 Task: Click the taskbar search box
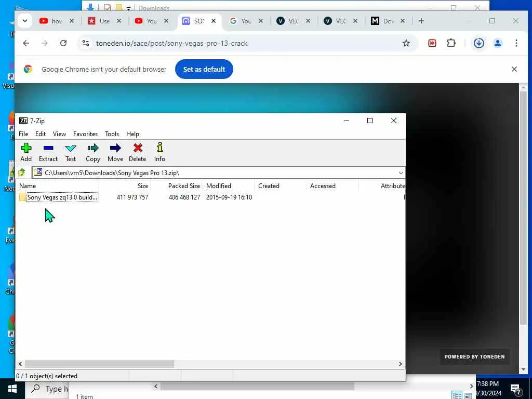coord(47,389)
